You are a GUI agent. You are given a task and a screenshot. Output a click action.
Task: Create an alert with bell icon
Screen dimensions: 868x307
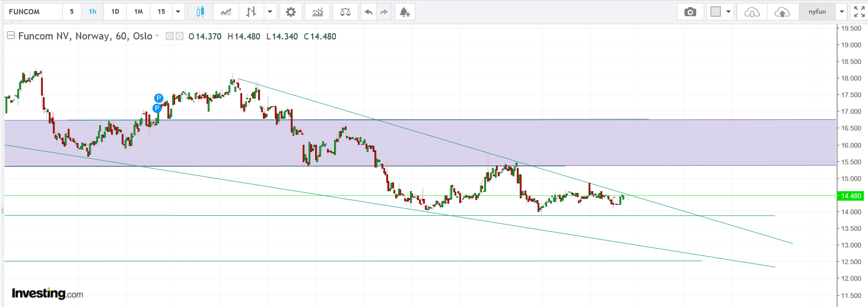(x=404, y=12)
